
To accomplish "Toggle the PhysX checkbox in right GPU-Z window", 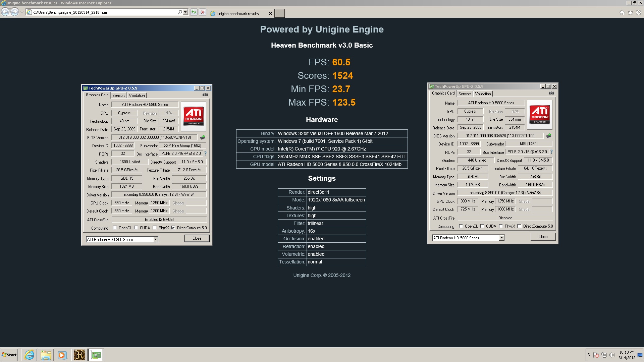I will [x=501, y=226].
